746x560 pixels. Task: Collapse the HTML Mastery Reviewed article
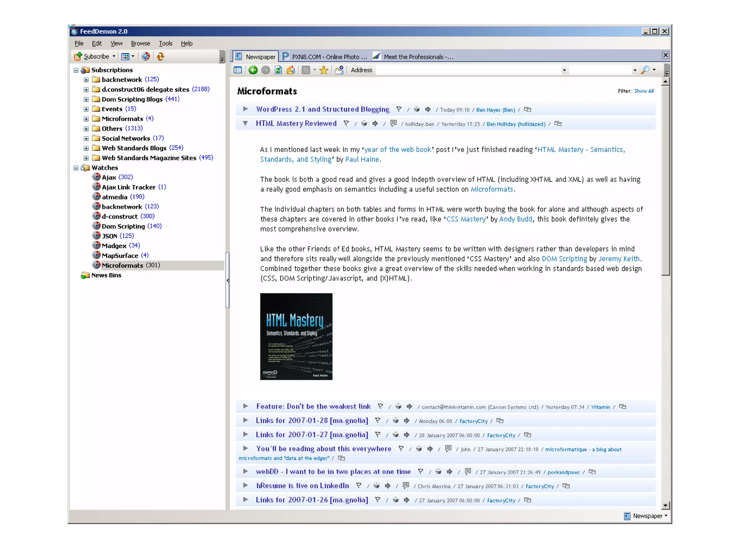[x=246, y=124]
